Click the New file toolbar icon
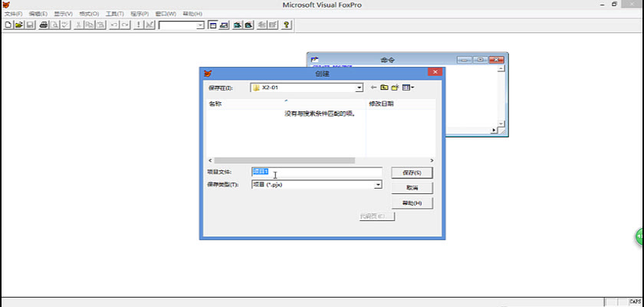This screenshot has height=307, width=644. [8, 25]
